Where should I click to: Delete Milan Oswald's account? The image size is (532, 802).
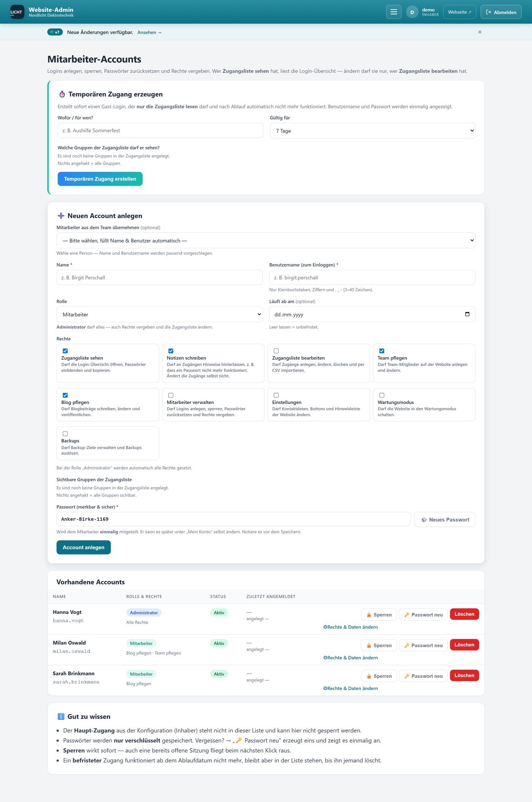[x=464, y=645]
